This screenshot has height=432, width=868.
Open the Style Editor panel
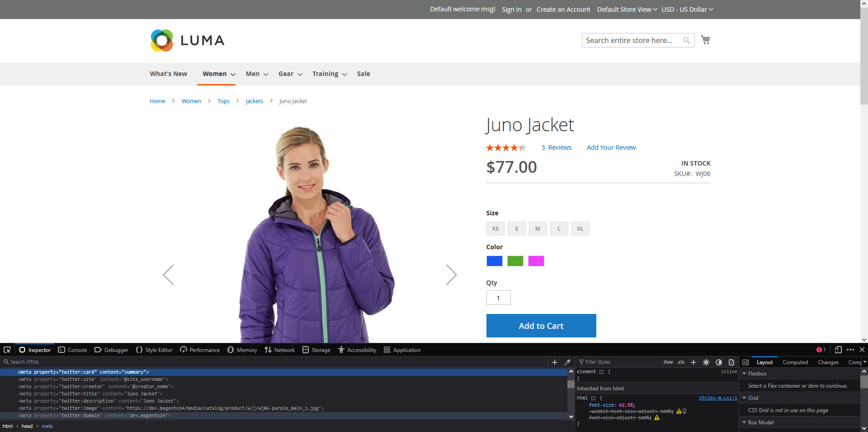coord(154,350)
